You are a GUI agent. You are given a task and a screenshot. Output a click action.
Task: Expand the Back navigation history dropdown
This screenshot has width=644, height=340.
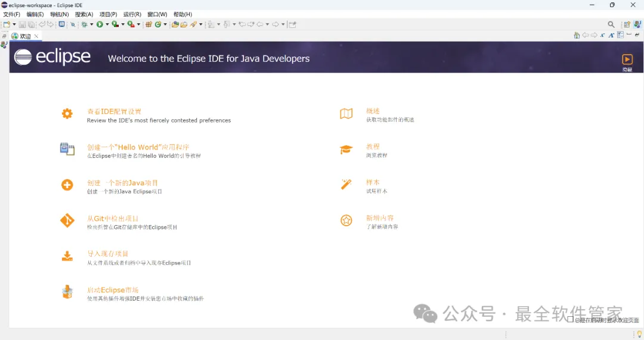pyautogui.click(x=267, y=24)
